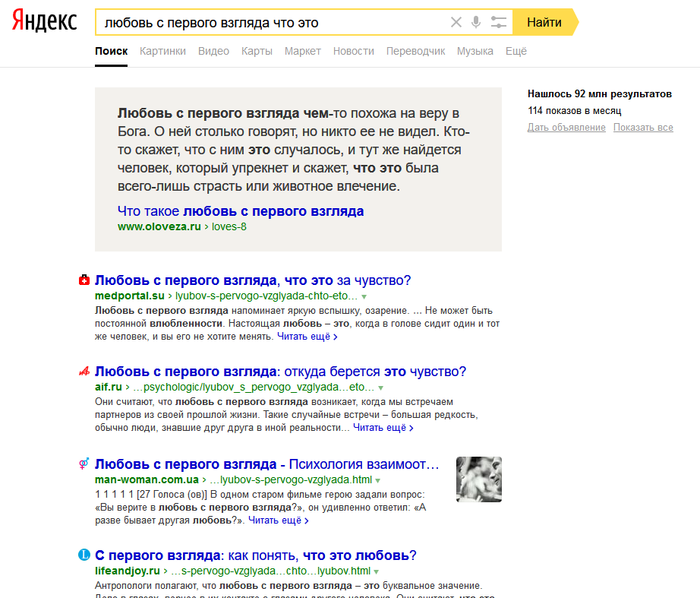The image size is (700, 598).
Task: Open the Дать объявление link
Action: point(566,128)
